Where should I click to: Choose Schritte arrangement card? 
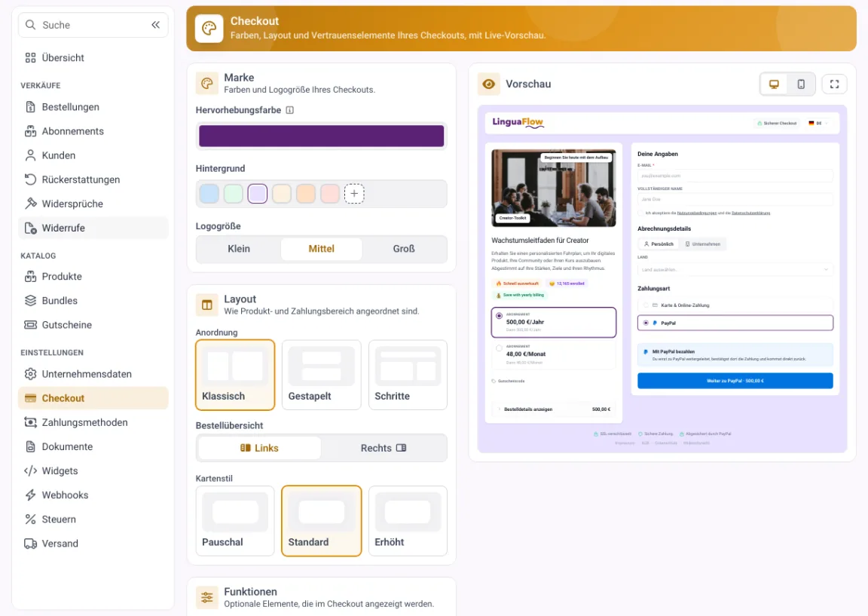coord(408,375)
